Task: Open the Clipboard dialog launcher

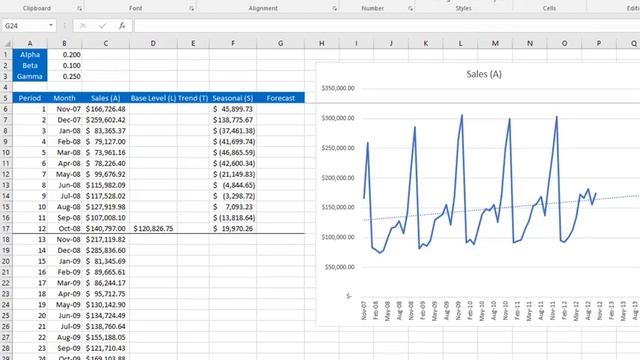Action: 79,8
